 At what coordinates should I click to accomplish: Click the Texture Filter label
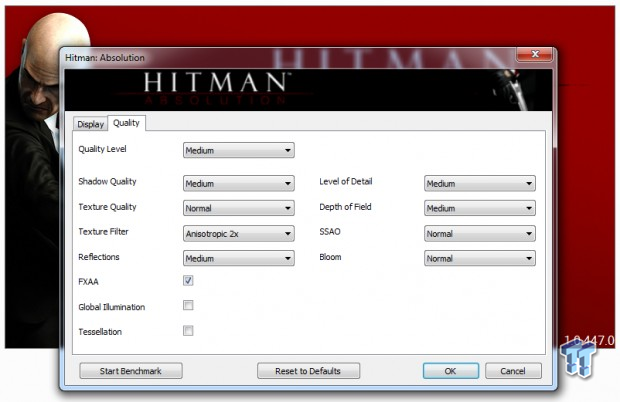pyautogui.click(x=103, y=232)
